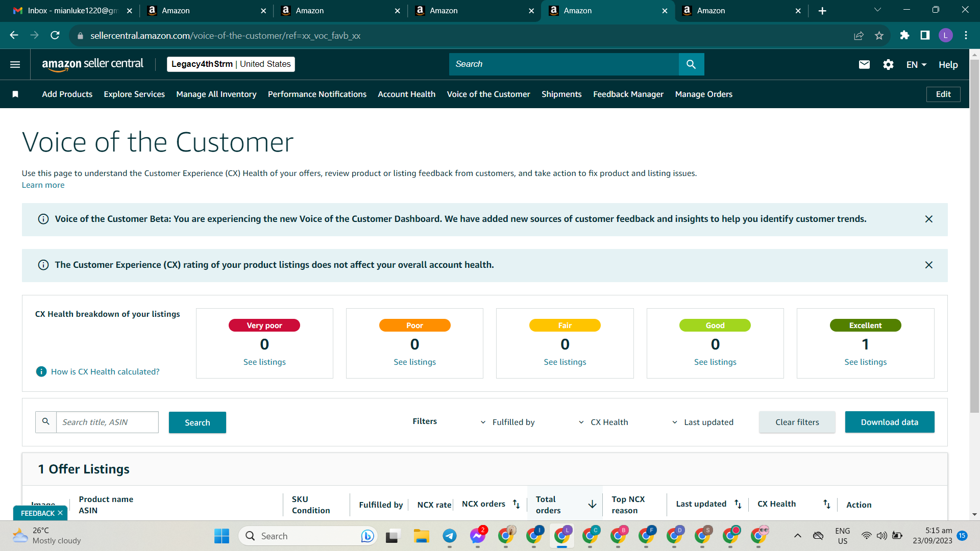Open Windows Start menu
The image size is (980, 551).
point(222,536)
